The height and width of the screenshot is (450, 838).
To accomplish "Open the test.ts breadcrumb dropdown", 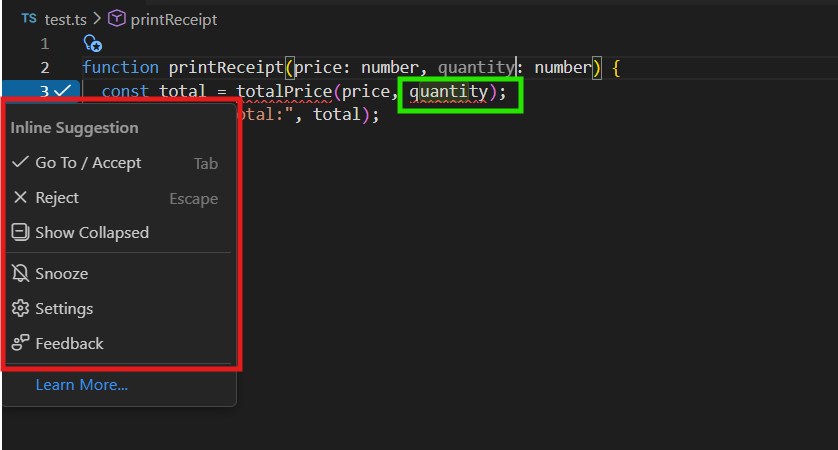I will [x=66, y=19].
